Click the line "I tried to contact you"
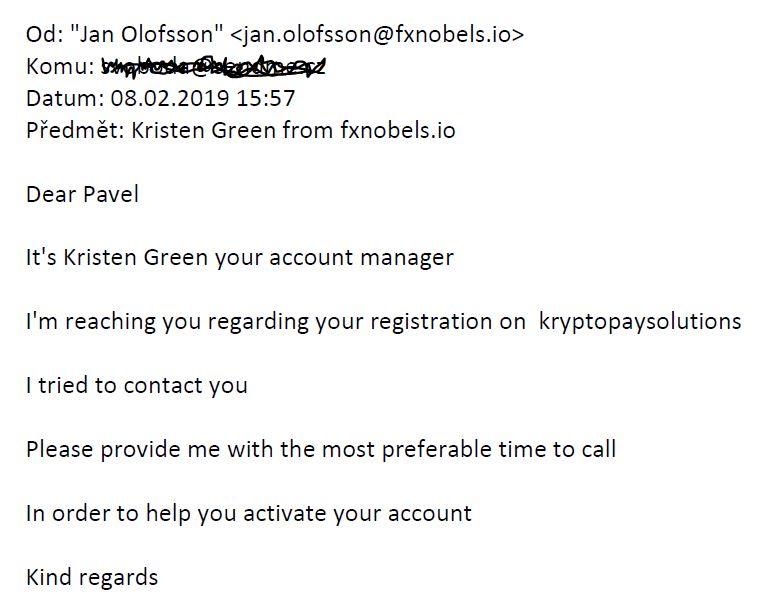 pyautogui.click(x=136, y=386)
